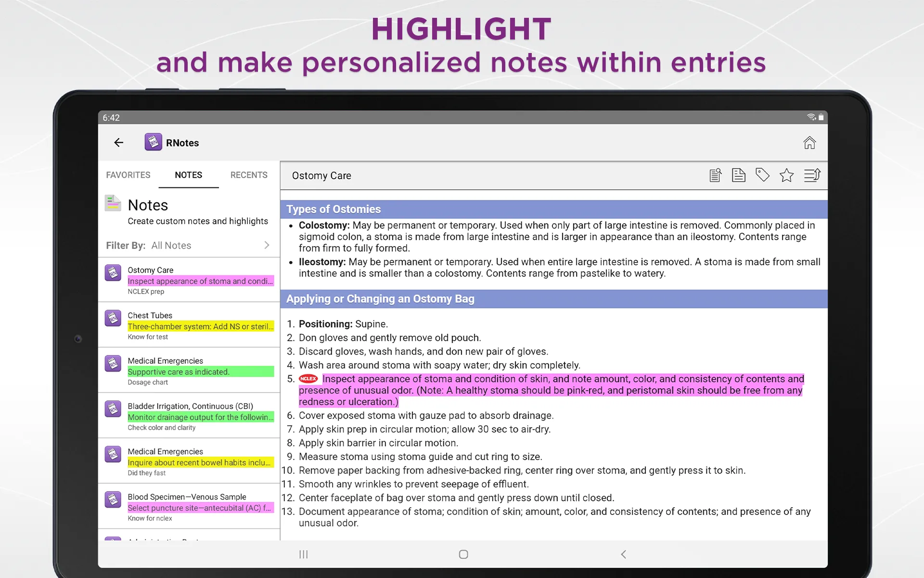Tap Android recent apps button
This screenshot has height=578, width=924.
coord(303,554)
